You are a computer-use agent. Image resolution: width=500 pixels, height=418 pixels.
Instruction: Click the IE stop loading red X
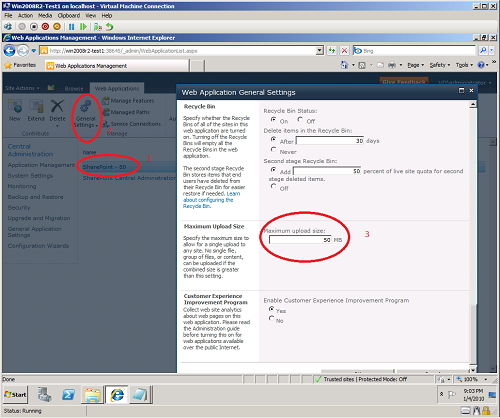pyautogui.click(x=344, y=51)
